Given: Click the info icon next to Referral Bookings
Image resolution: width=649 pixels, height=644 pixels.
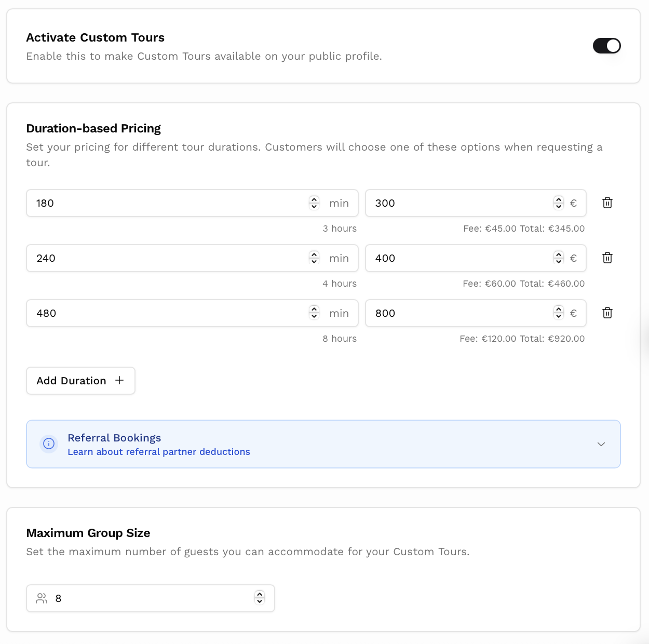Looking at the screenshot, I should point(48,444).
